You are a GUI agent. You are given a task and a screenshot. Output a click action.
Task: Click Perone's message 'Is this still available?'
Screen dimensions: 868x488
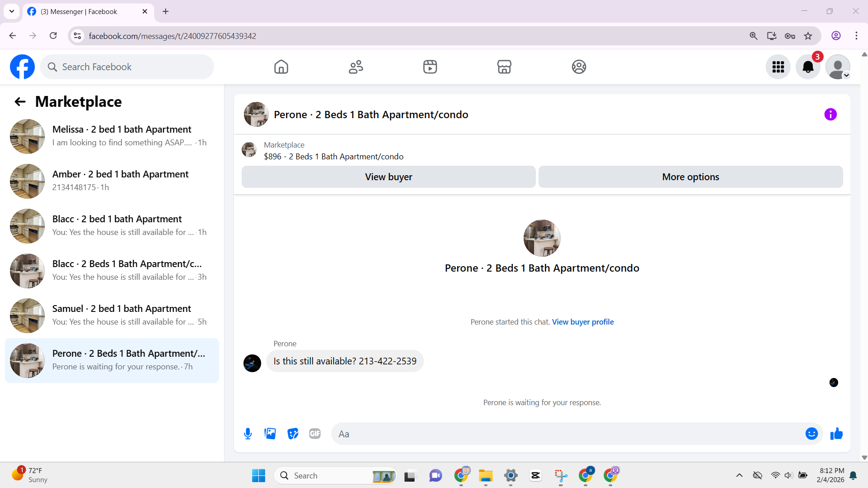(x=345, y=361)
